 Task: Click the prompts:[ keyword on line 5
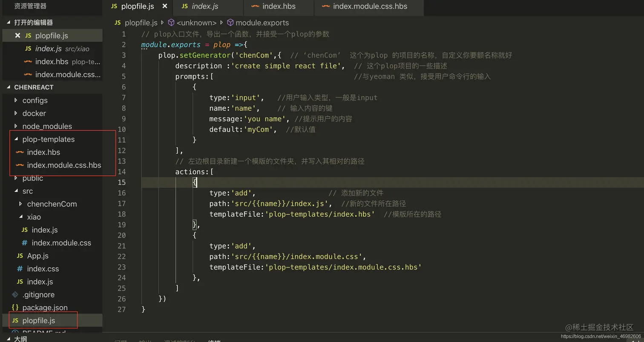pos(194,77)
